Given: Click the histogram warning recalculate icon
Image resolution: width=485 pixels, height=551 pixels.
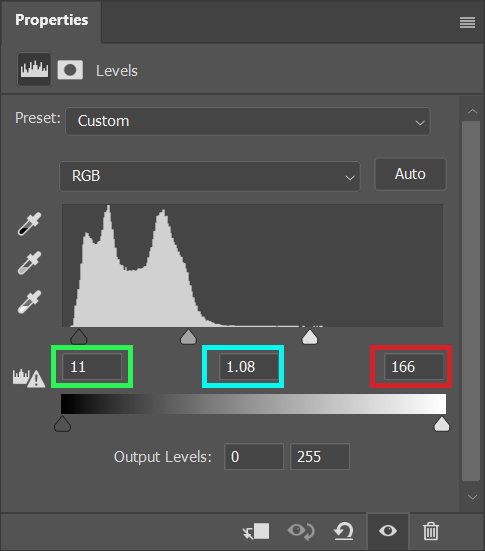Looking at the screenshot, I should tap(29, 378).
